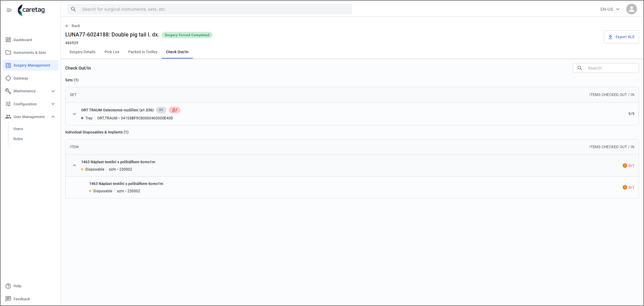The width and height of the screenshot is (644, 306).
Task: Open the Roles submenu item
Action: (18, 139)
